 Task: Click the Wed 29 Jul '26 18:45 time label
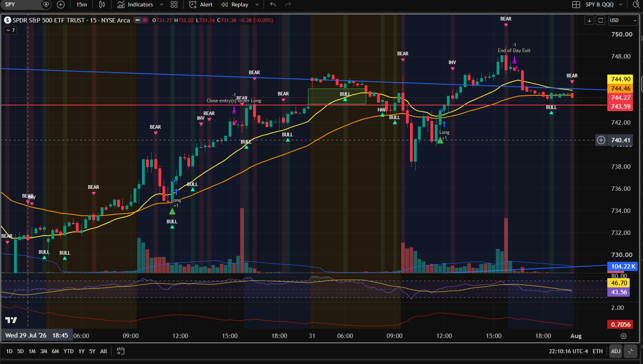tap(37, 336)
